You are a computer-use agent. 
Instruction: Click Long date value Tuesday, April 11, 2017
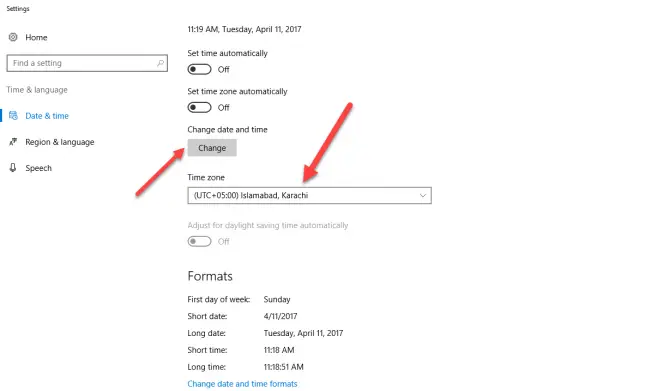[303, 333]
